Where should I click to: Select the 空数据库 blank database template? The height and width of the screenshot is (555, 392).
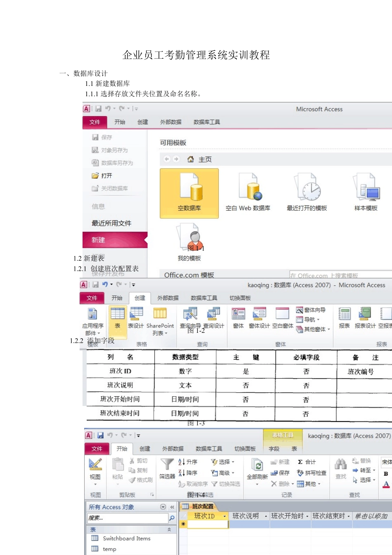189,193
